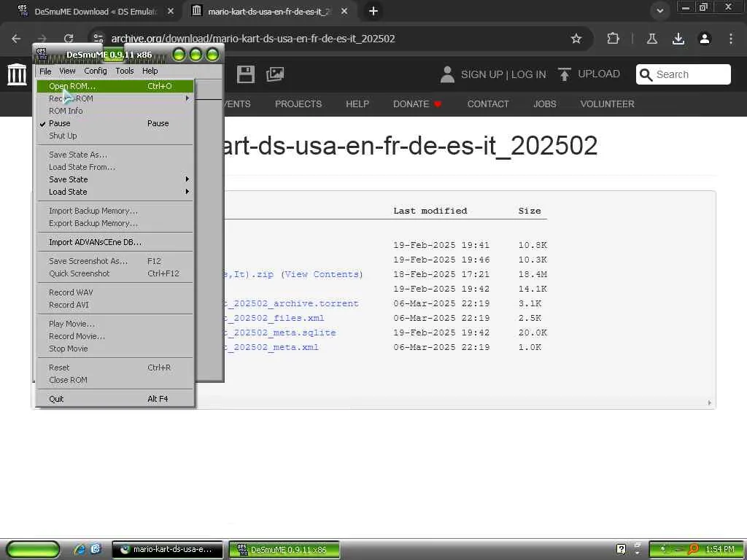
Task: Choose Import ADVANsCEne DB... entry
Action: click(115, 242)
